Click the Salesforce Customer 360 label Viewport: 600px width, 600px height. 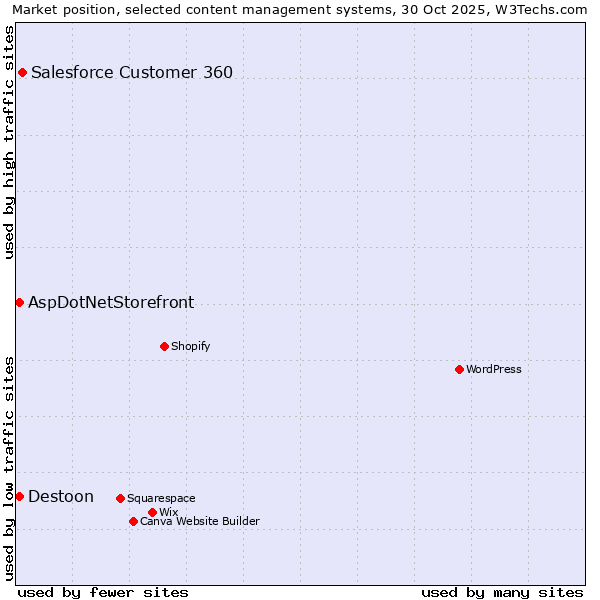click(132, 72)
